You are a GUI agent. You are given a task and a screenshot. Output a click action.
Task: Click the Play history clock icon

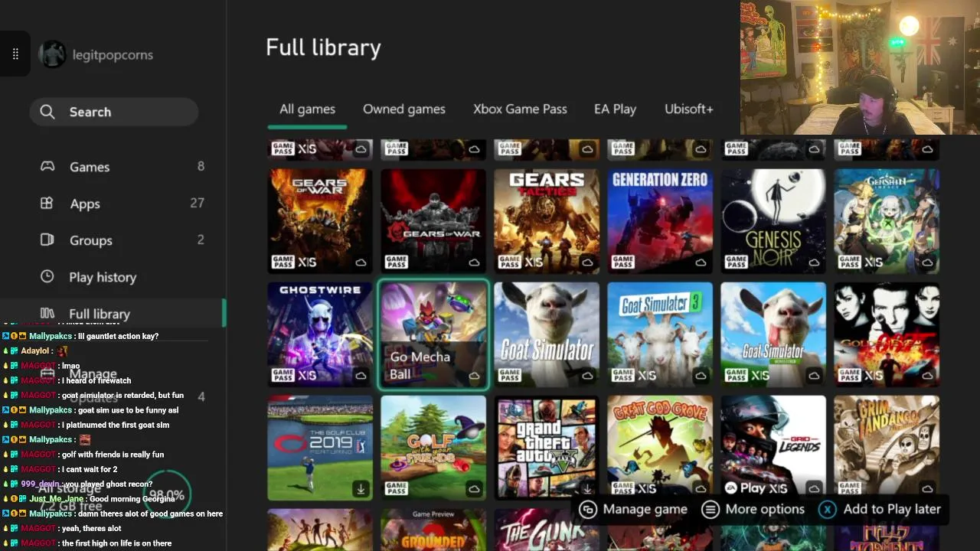[x=47, y=276]
